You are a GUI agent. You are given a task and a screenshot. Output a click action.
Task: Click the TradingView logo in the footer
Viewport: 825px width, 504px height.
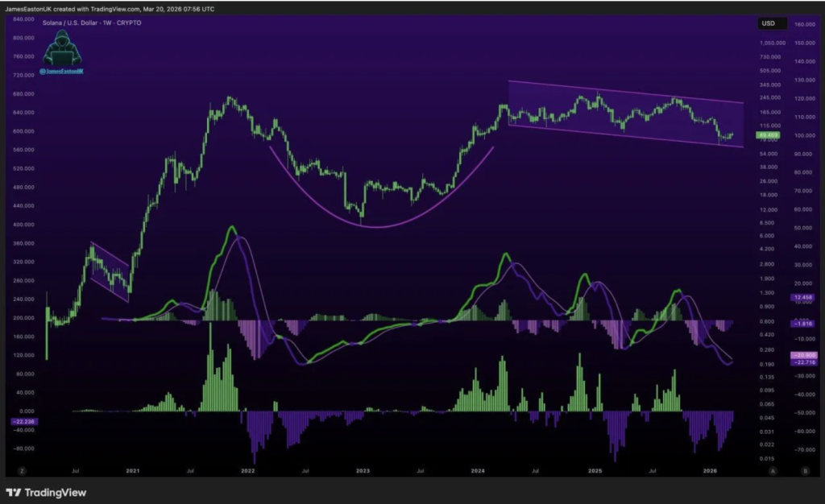[47, 492]
